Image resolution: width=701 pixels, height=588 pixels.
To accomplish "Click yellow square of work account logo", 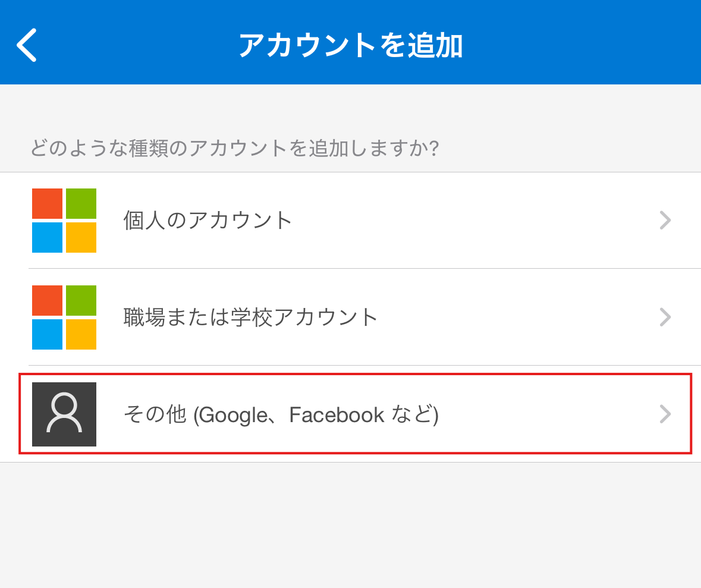I will (81, 335).
